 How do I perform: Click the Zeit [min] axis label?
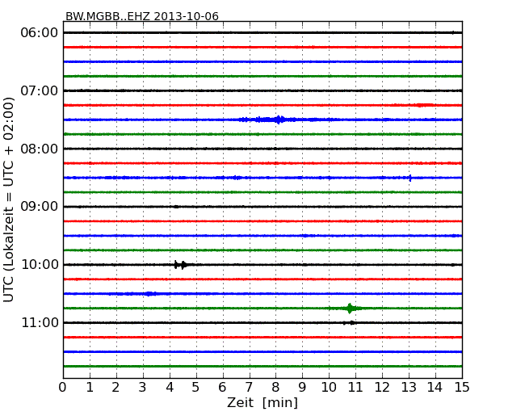pos(262,402)
